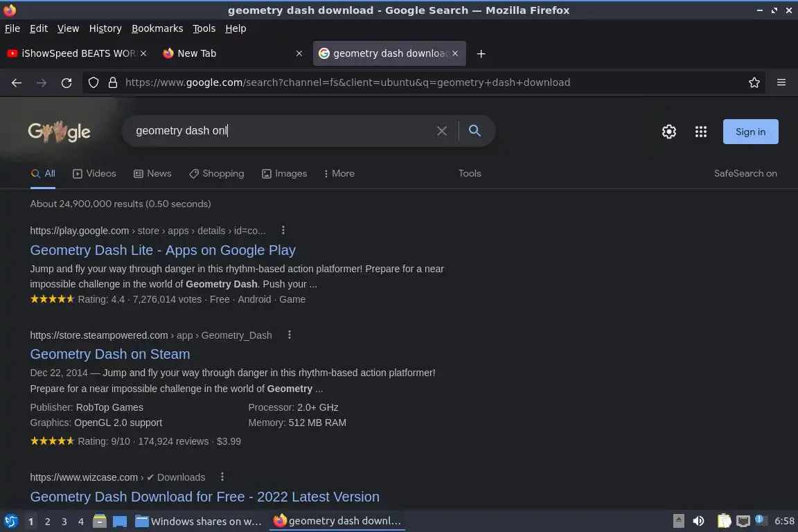Open the Edit menu
798x532 pixels.
[39, 28]
